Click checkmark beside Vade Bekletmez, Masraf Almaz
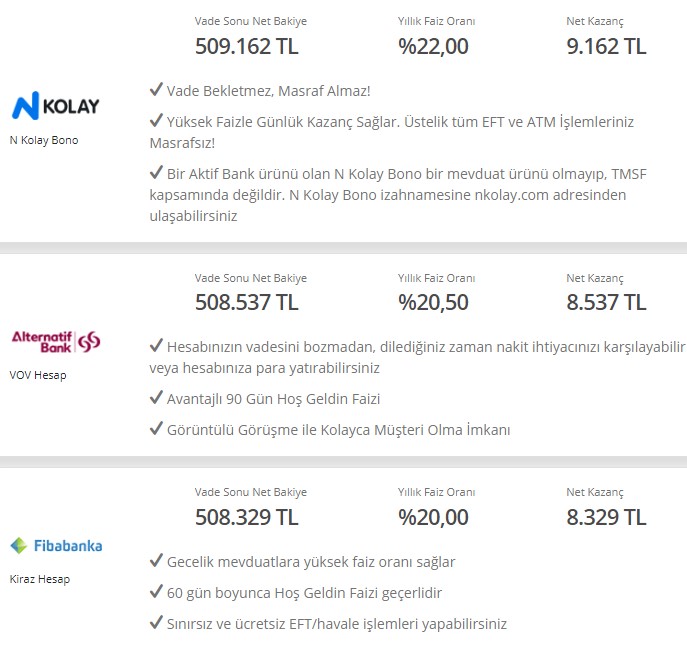The width and height of the screenshot is (687, 648). pyautogui.click(x=156, y=89)
